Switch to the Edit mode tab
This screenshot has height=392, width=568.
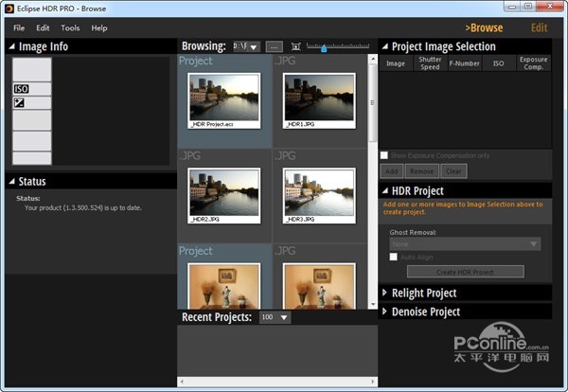(x=539, y=28)
